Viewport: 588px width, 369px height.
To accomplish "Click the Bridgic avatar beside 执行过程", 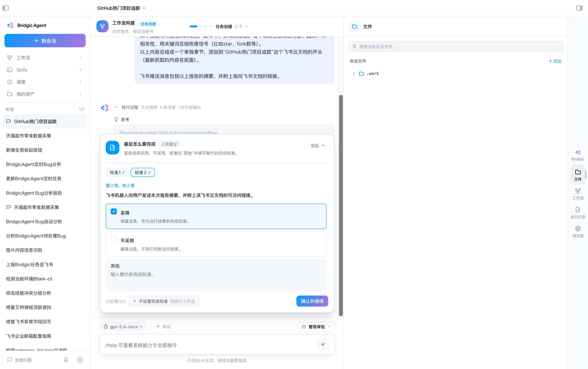I will (105, 108).
